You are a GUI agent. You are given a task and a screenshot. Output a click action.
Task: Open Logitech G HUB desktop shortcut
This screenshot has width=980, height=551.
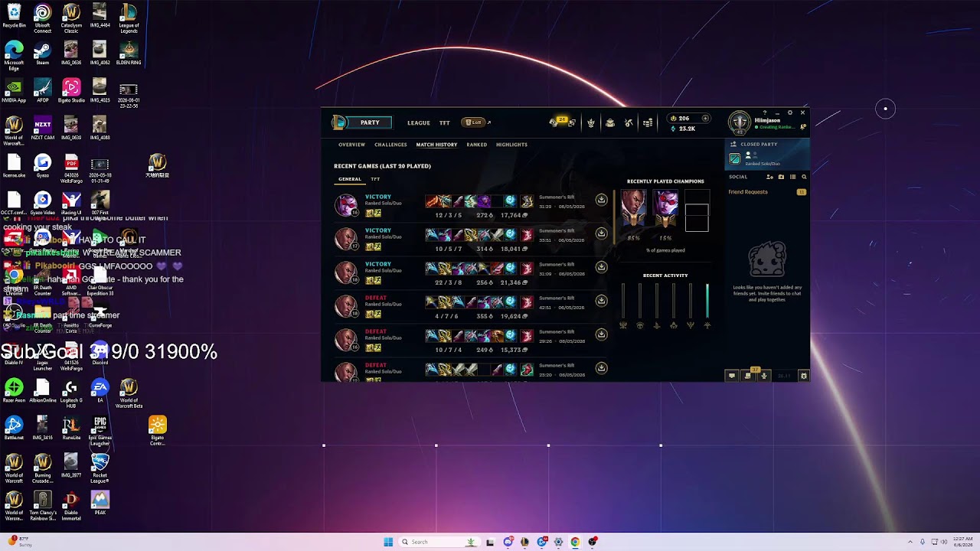(71, 394)
